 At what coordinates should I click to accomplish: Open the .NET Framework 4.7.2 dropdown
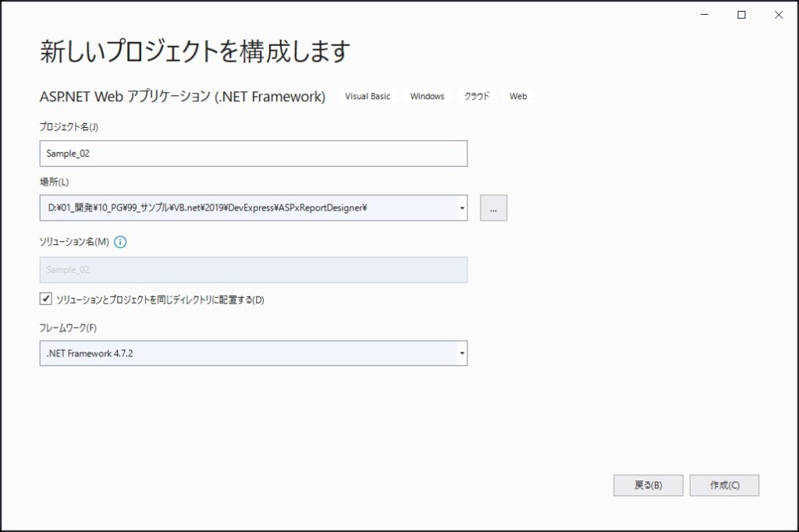pyautogui.click(x=254, y=353)
